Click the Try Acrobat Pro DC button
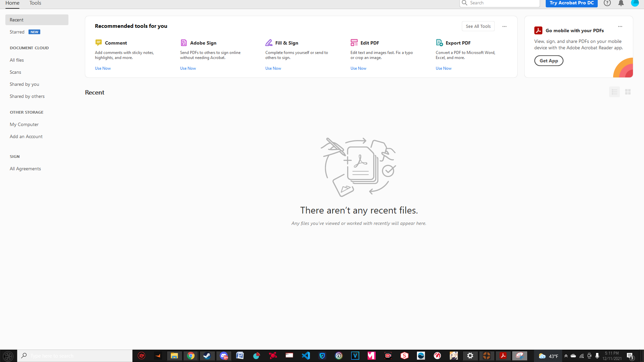This screenshot has height=362, width=644. click(x=572, y=3)
